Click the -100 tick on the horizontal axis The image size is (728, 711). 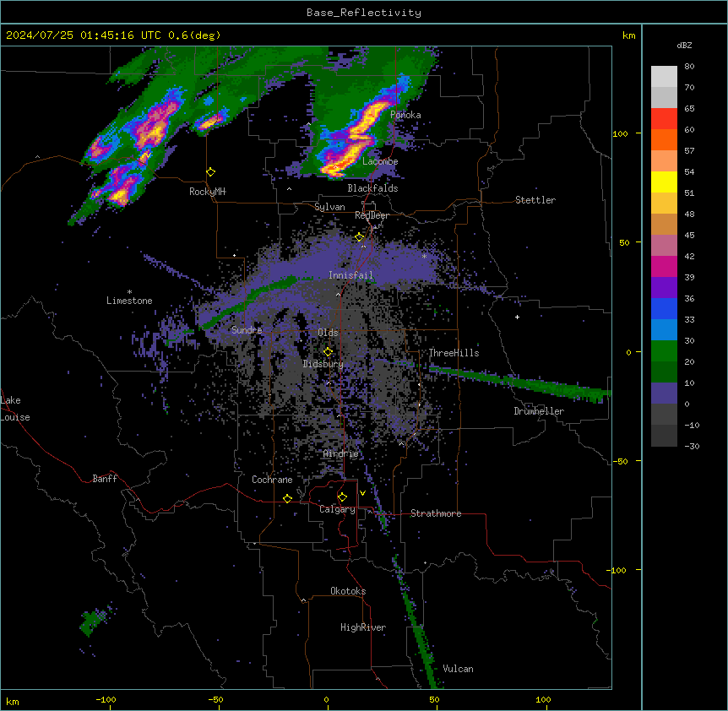pyautogui.click(x=106, y=700)
